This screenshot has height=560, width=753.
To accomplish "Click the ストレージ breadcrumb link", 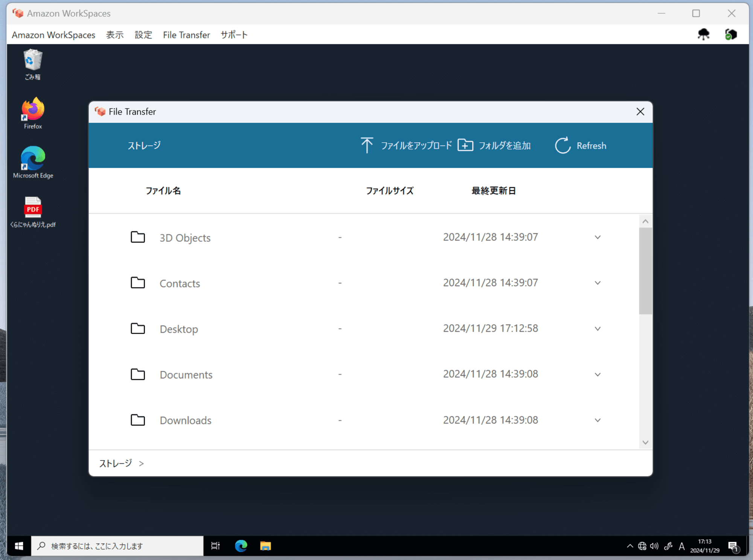I will tap(115, 463).
